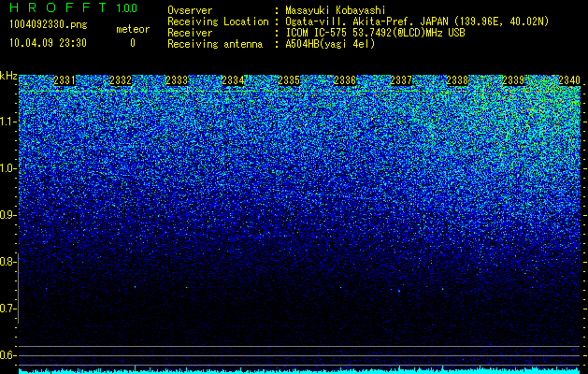Image resolution: width=588 pixels, height=374 pixels.
Task: Click the 1.0 kHz frequency axis label
Action: point(7,168)
